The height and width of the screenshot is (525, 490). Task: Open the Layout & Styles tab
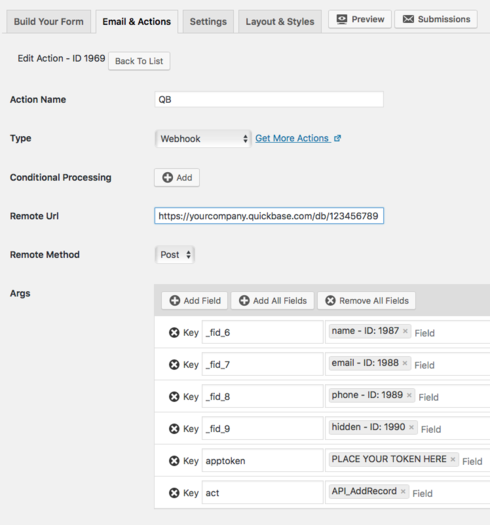click(280, 22)
